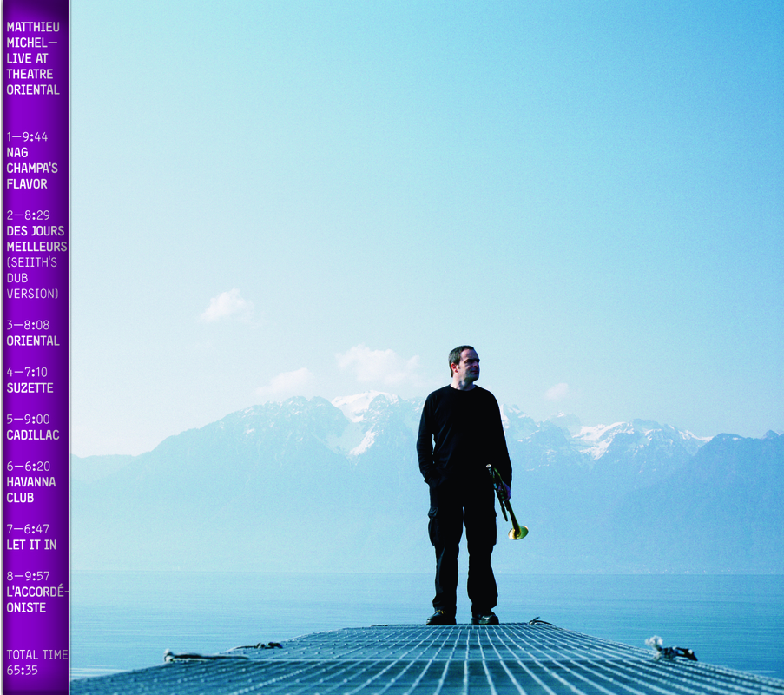The image size is (784, 695).
Task: Click the 1—9:44 track duration
Action: [27, 136]
